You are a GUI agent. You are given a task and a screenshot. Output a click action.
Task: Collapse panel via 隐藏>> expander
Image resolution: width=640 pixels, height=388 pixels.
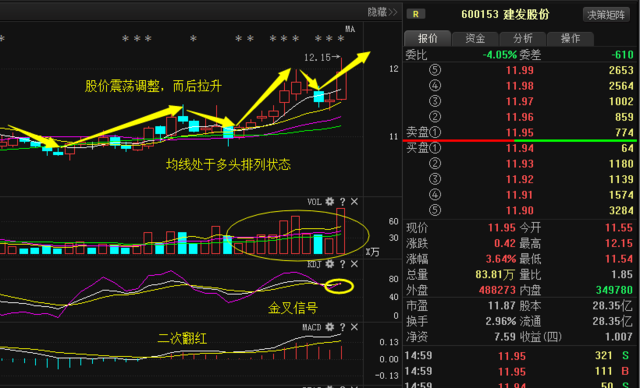point(382,12)
